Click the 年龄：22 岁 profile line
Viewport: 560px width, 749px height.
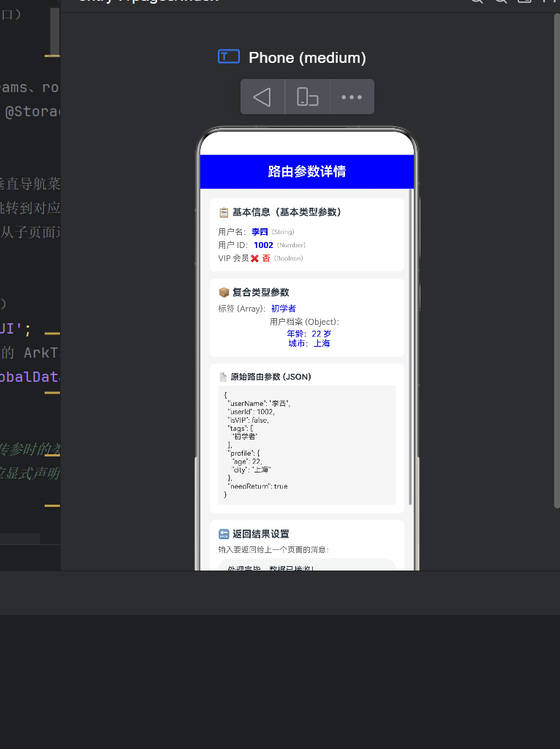309,334
